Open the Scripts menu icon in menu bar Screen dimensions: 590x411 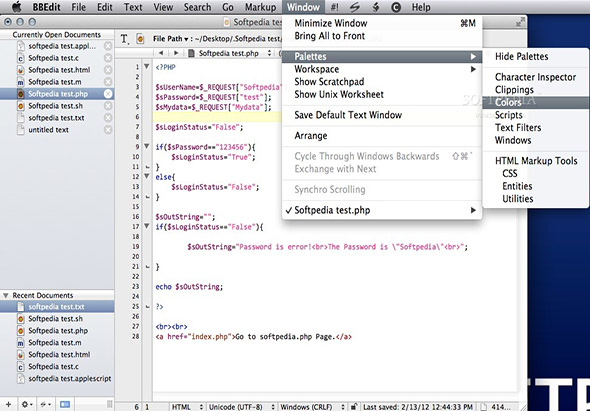coord(354,7)
